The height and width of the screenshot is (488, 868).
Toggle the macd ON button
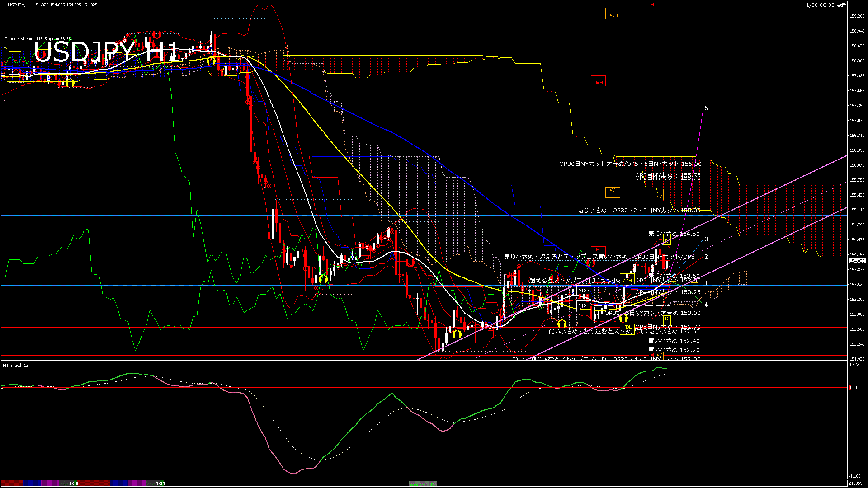(x=423, y=484)
